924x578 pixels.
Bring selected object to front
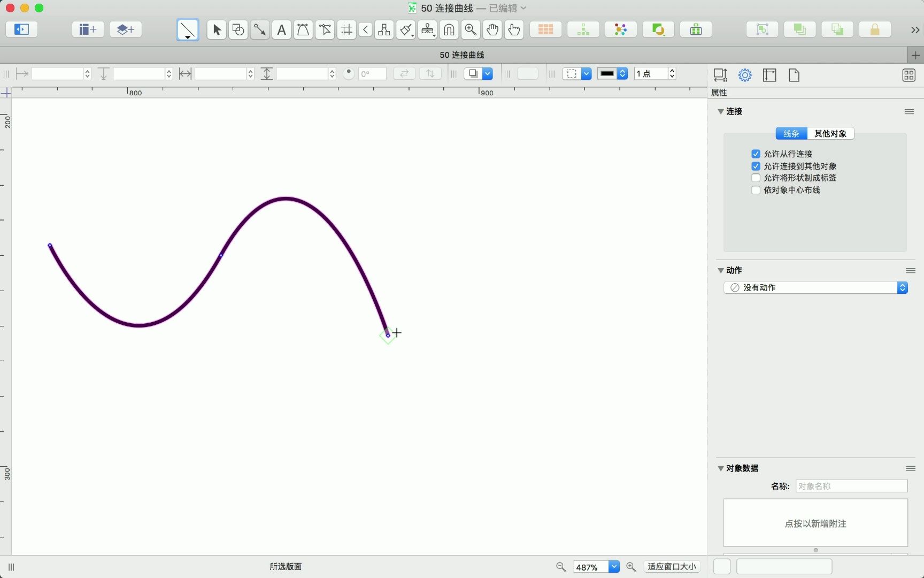(x=800, y=29)
